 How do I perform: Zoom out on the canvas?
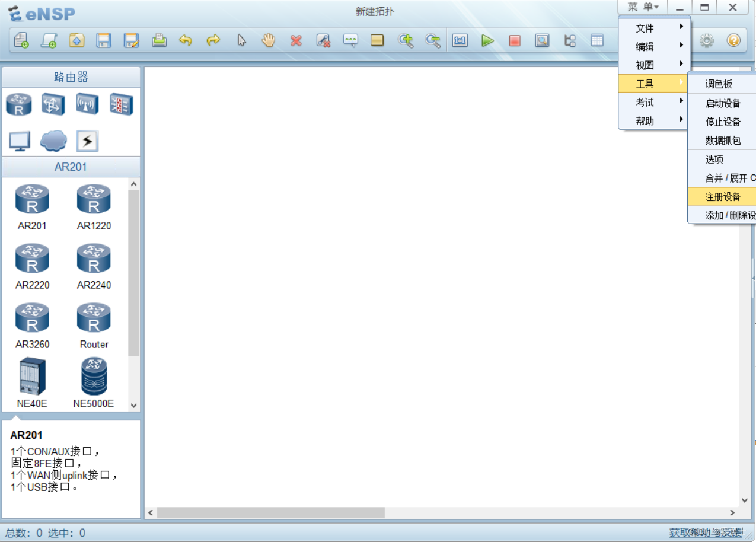[433, 40]
